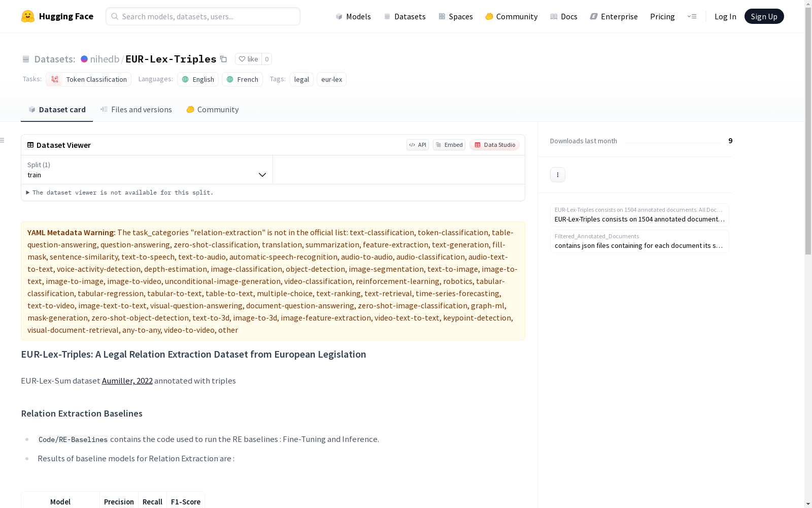
Task: Expand the dataset viewer not available message
Action: (x=120, y=193)
